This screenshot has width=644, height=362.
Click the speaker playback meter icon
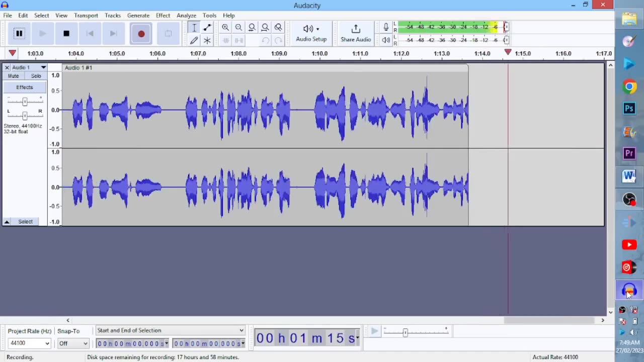click(x=386, y=40)
